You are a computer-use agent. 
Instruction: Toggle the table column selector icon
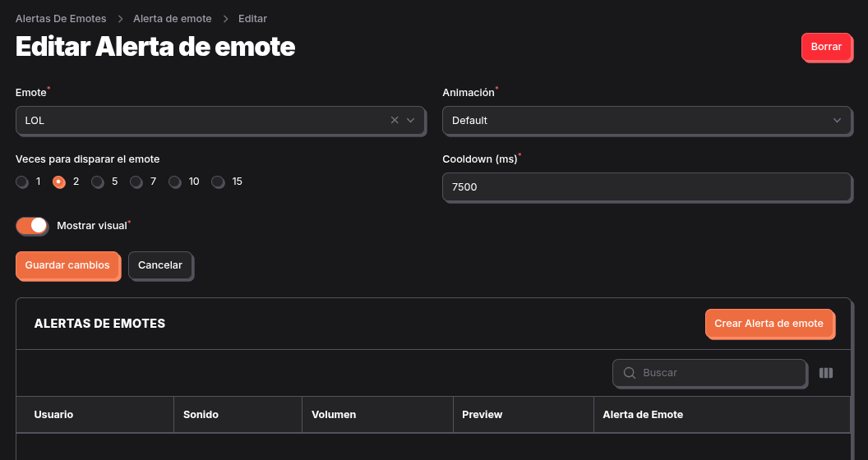(x=826, y=373)
